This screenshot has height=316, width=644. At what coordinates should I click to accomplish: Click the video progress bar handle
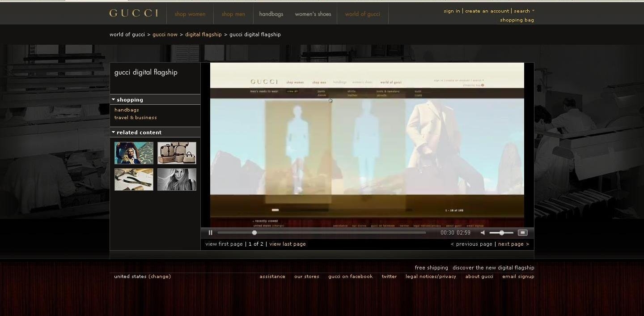[254, 233]
